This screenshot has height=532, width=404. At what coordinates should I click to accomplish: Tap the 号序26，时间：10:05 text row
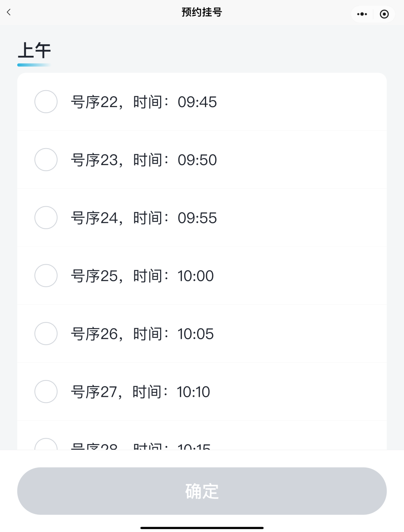(142, 334)
